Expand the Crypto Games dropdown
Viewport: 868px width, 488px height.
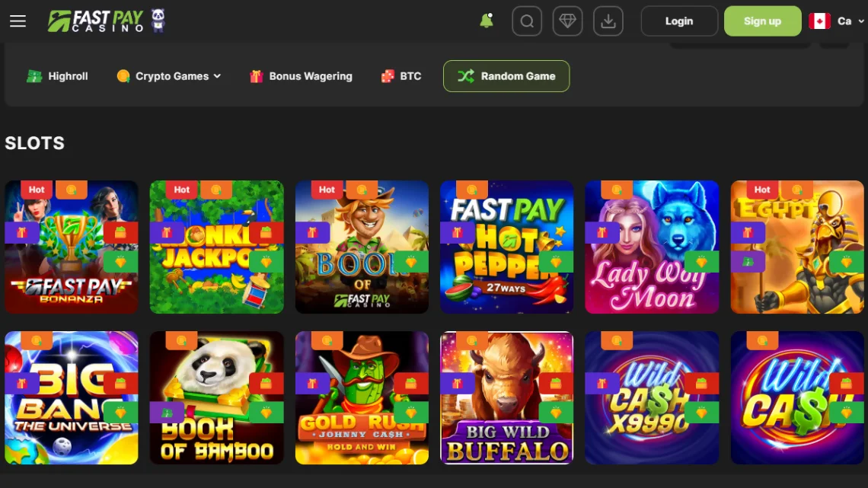click(169, 76)
